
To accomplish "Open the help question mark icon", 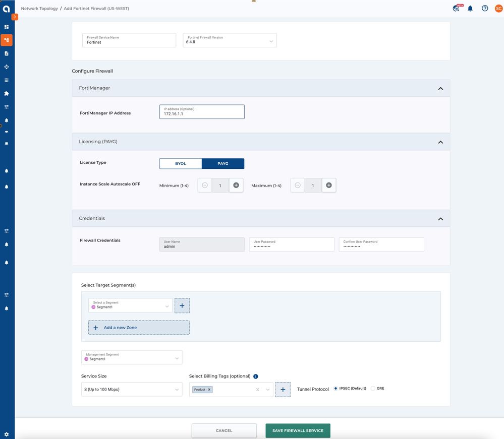I will point(485,9).
